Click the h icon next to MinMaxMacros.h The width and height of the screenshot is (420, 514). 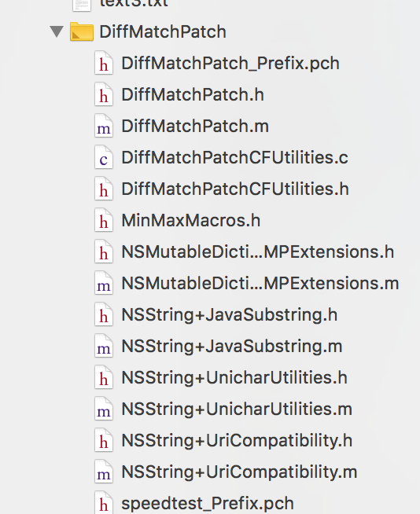(104, 220)
